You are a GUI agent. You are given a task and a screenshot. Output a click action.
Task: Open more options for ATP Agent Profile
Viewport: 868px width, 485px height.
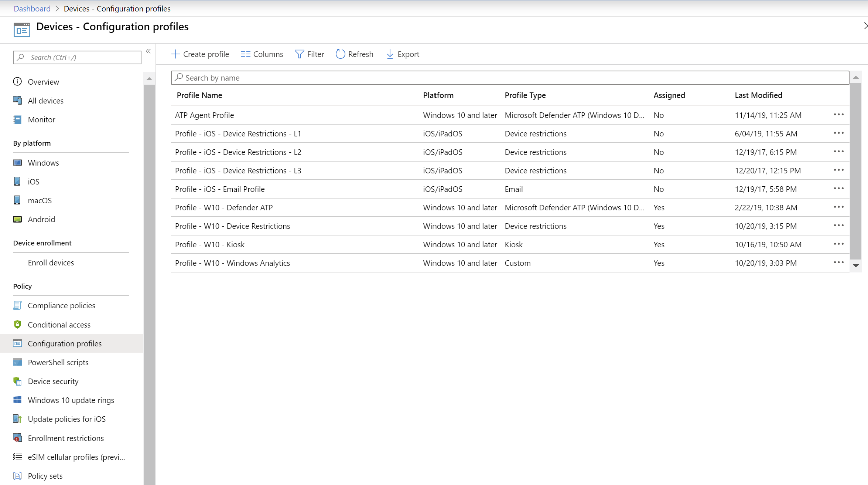click(838, 115)
